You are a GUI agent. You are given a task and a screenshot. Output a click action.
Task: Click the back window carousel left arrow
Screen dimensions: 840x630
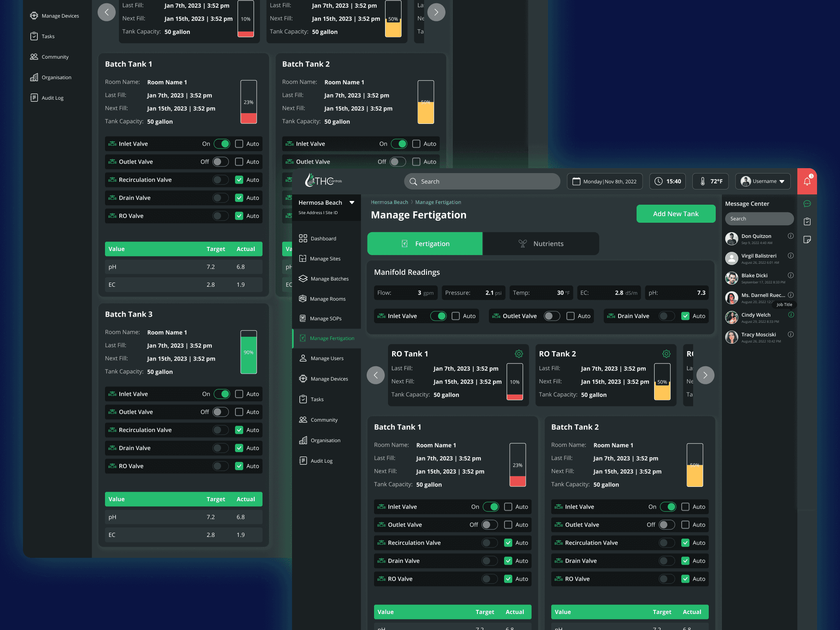click(107, 12)
